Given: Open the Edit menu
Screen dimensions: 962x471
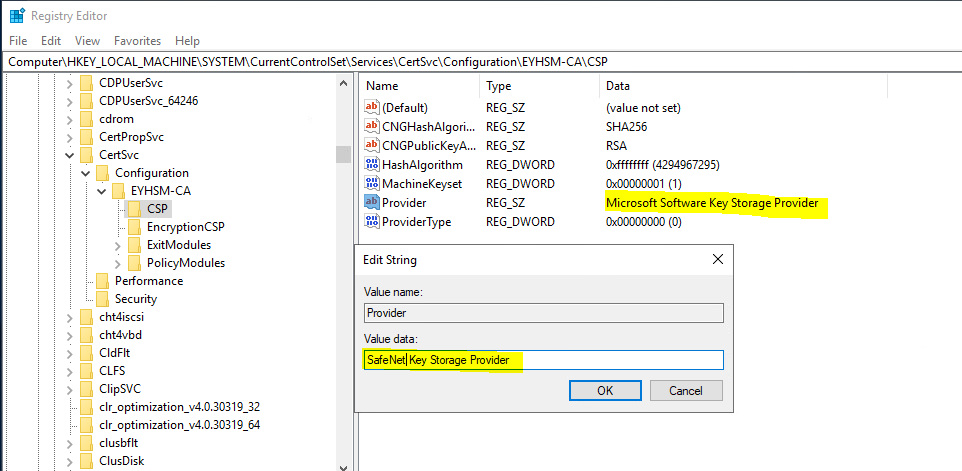Looking at the screenshot, I should 51,41.
